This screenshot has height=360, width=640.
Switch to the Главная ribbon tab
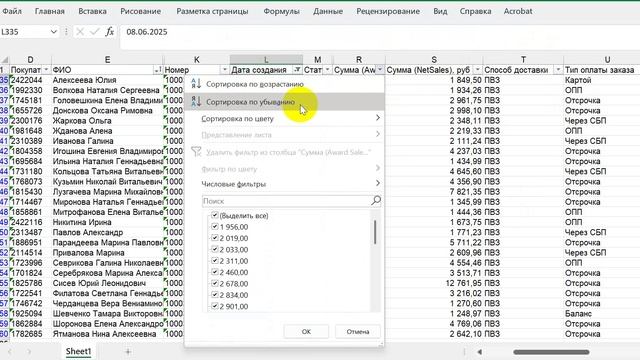tap(50, 11)
